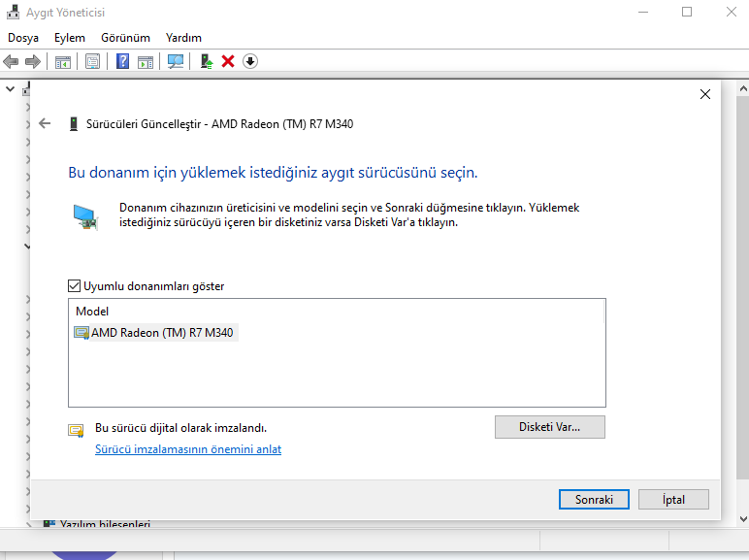Toggle the Uyumlu donanımları göster checkbox
749x560 pixels.
(x=74, y=286)
